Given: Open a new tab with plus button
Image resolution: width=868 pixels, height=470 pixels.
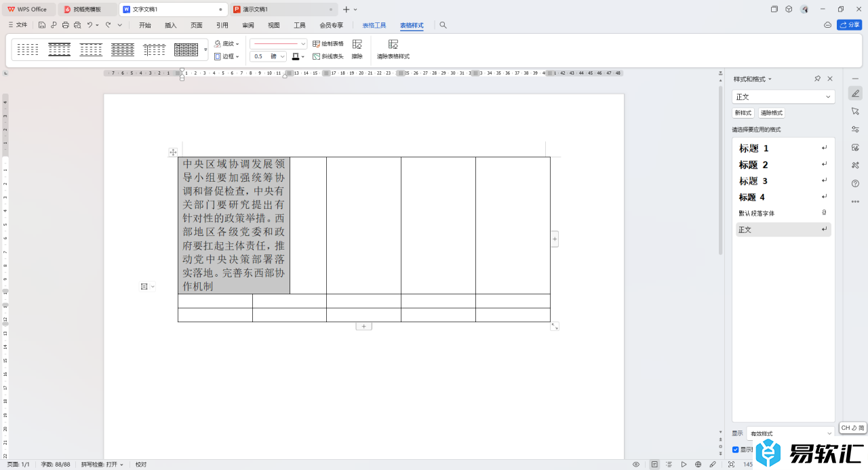Looking at the screenshot, I should coord(347,9).
